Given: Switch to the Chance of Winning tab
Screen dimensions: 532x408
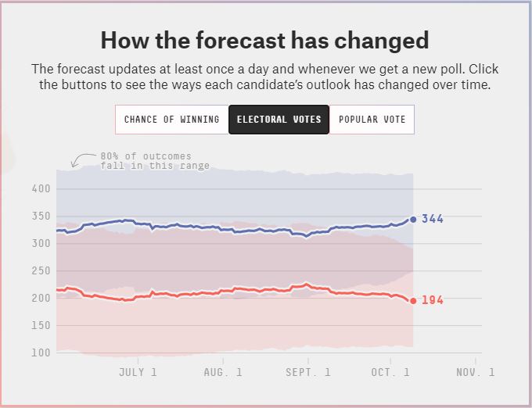Looking at the screenshot, I should coord(172,120).
